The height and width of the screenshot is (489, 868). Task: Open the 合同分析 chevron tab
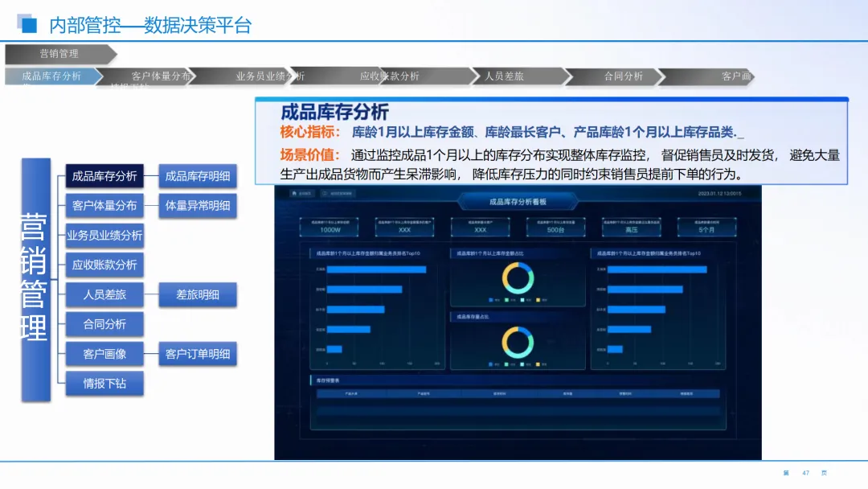(x=615, y=76)
